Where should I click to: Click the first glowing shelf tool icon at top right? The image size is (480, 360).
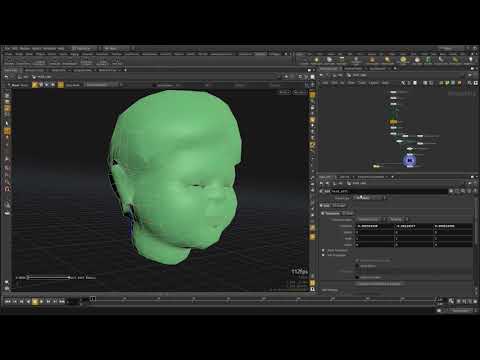pyautogui.click(x=316, y=60)
